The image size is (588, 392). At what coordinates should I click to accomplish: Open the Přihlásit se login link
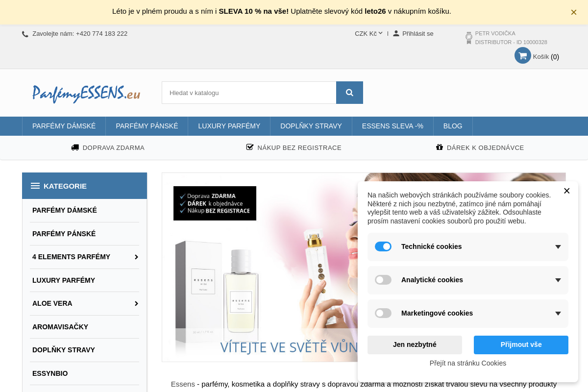pyautogui.click(x=417, y=33)
